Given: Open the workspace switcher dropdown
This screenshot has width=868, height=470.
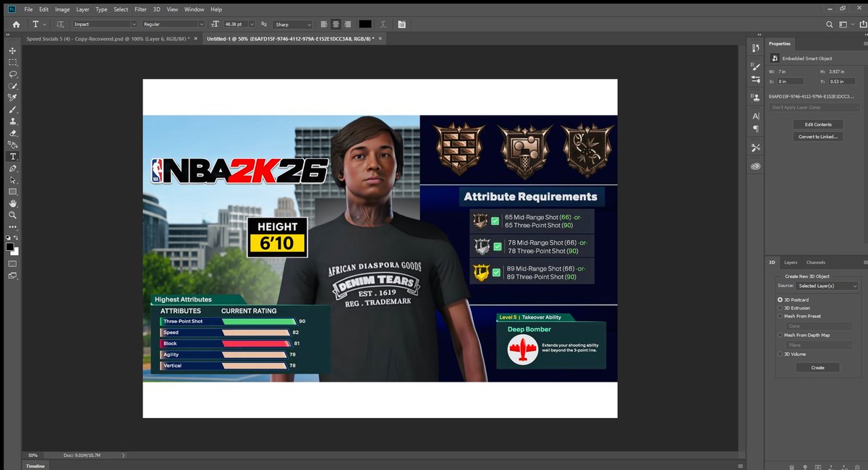Looking at the screenshot, I should [x=846, y=24].
